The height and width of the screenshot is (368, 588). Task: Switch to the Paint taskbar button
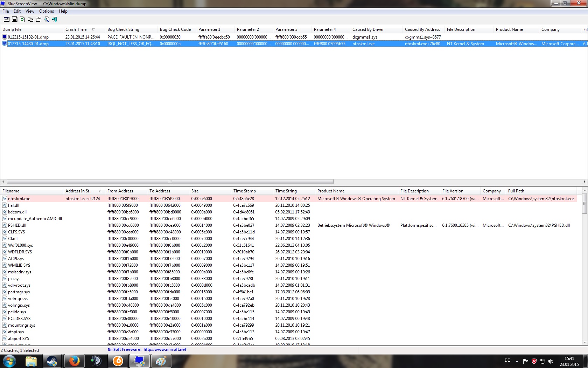161,361
